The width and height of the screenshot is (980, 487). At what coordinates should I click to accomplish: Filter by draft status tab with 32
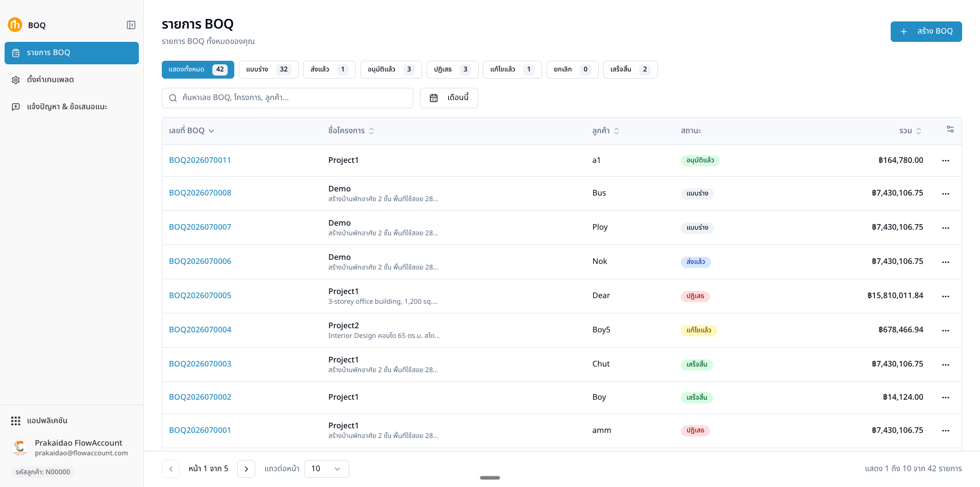[x=268, y=69]
